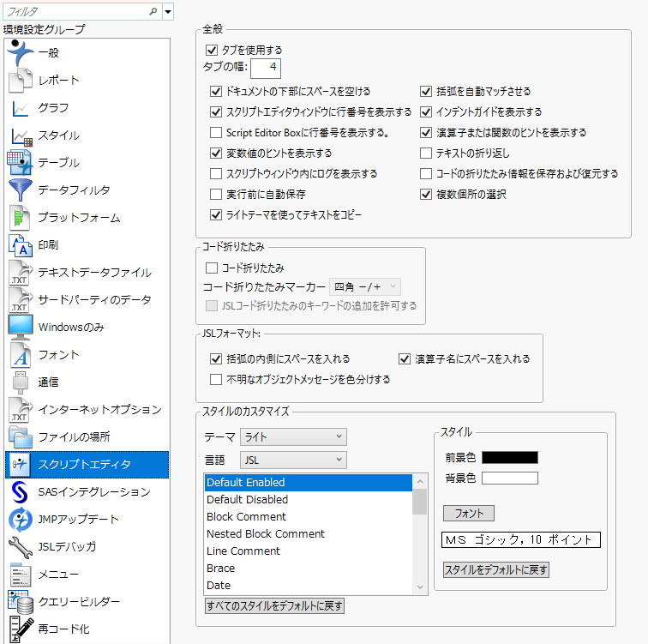
Task: Toggle 括弧の内側にスペースを入れる checkbox
Action: pos(216,358)
